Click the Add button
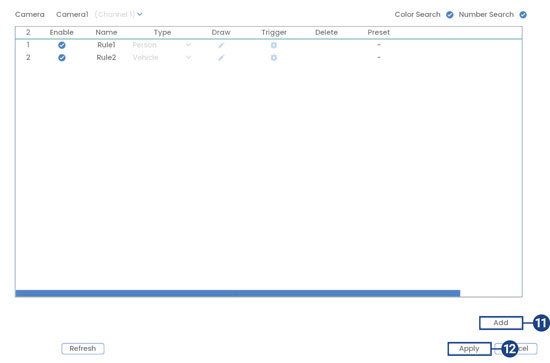 click(501, 323)
